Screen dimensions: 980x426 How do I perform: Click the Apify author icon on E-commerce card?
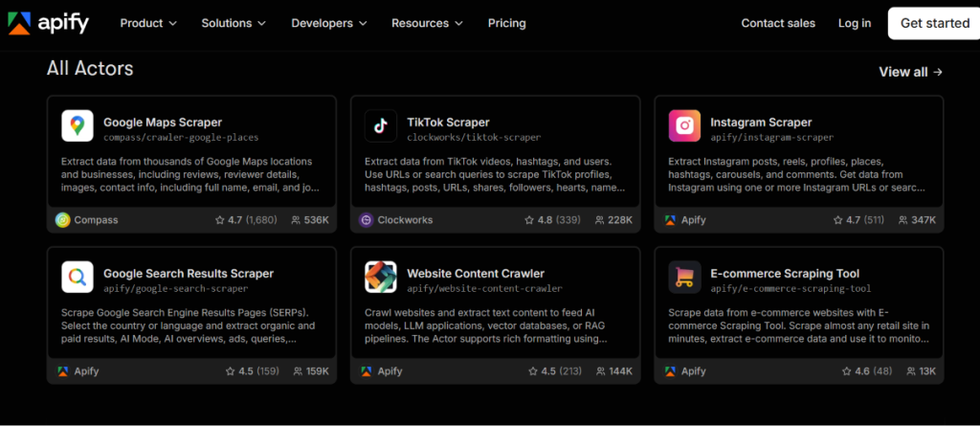(670, 371)
